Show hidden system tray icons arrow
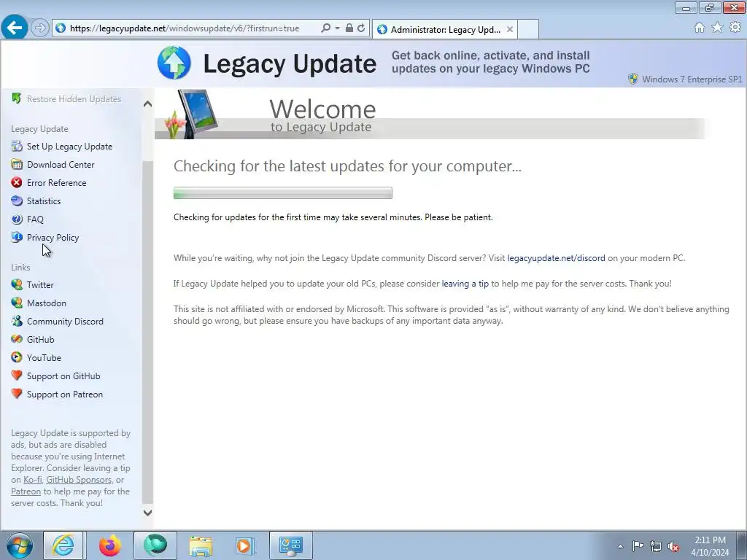This screenshot has width=747, height=560. click(x=620, y=546)
